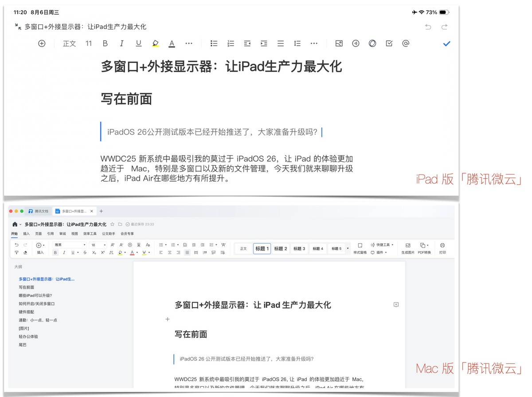Close the 多窗口+外接显... document tab

[x=92, y=211]
